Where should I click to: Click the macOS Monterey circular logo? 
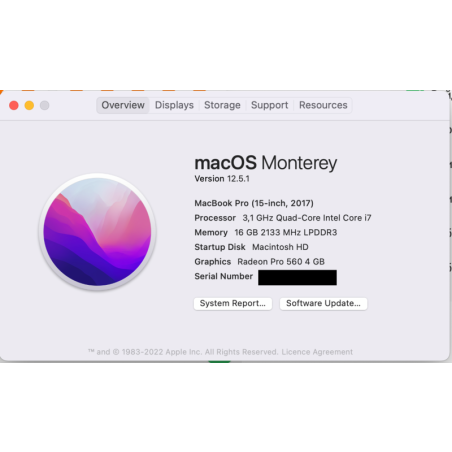(97, 232)
